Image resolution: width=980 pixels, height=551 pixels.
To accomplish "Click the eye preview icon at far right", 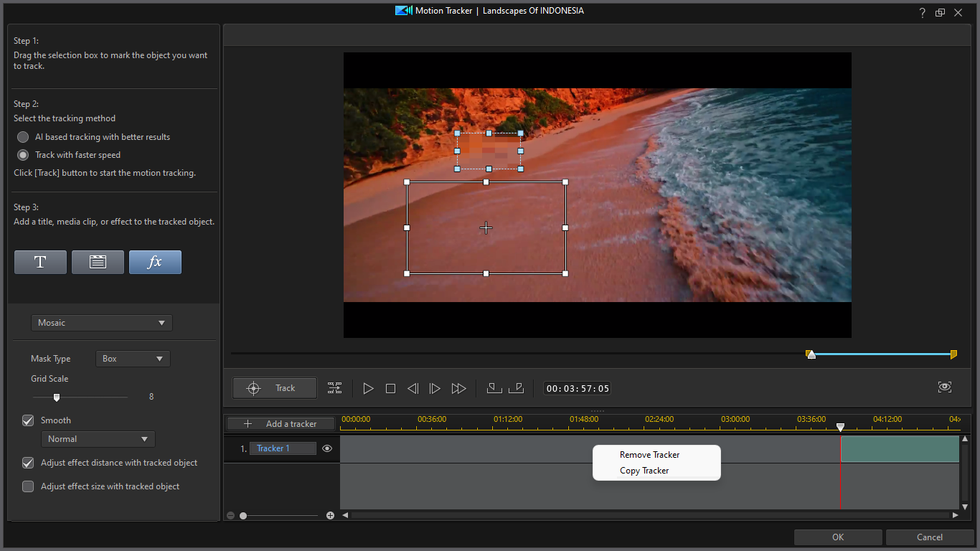I will 944,387.
